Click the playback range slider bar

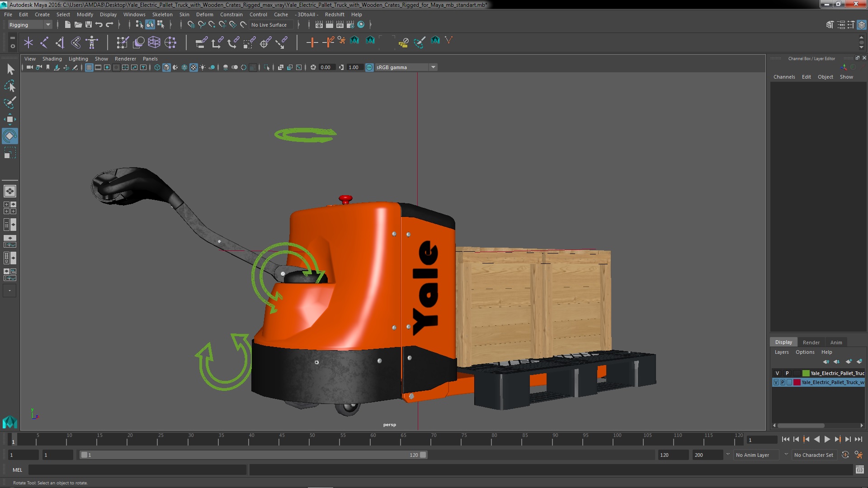(253, 455)
